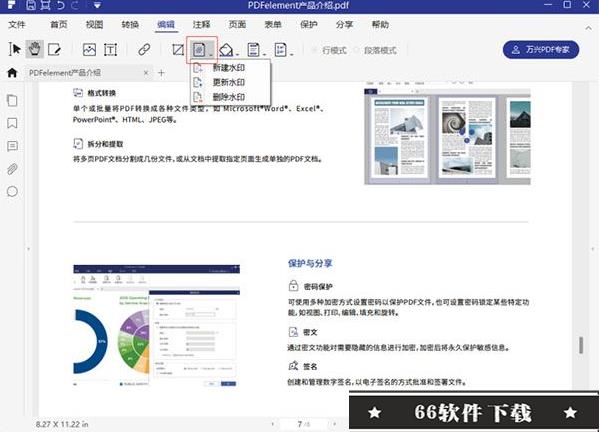Open the quick access toolbar dropdown
The image size is (599, 432).
point(97,5)
